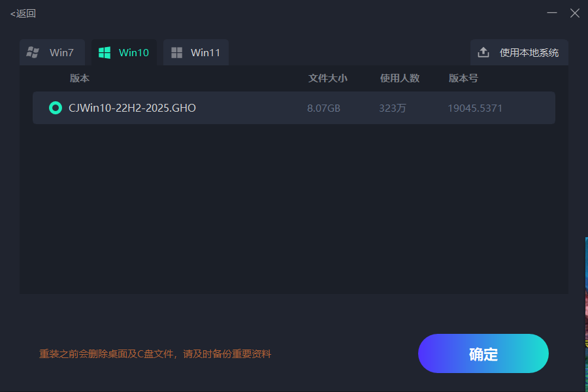Click the upload icon for local system

(483, 52)
